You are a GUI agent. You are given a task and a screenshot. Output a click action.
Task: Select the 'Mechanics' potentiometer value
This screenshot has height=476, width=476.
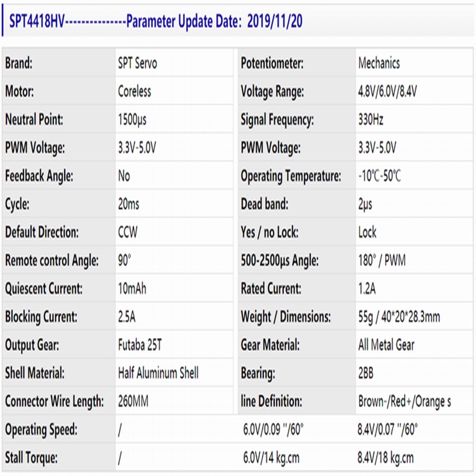(379, 63)
